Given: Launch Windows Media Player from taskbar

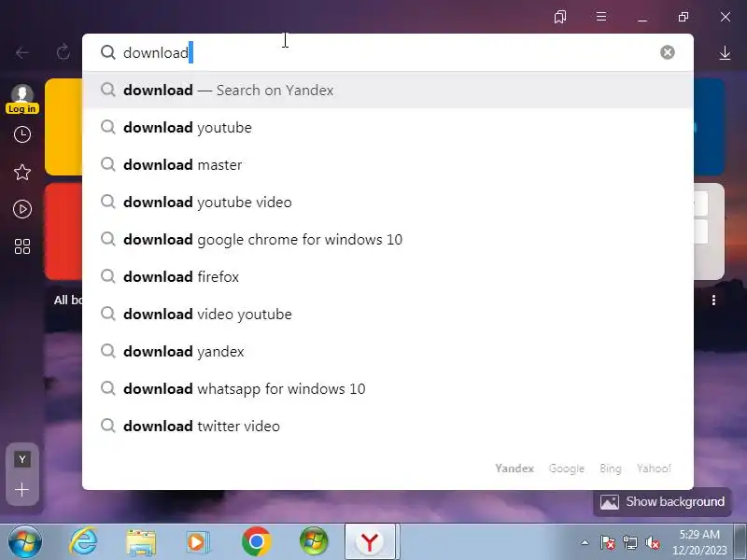Looking at the screenshot, I should pos(197,542).
